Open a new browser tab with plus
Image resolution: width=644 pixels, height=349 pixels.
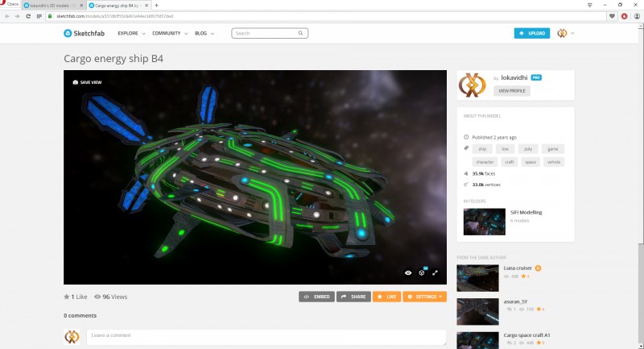coord(156,6)
